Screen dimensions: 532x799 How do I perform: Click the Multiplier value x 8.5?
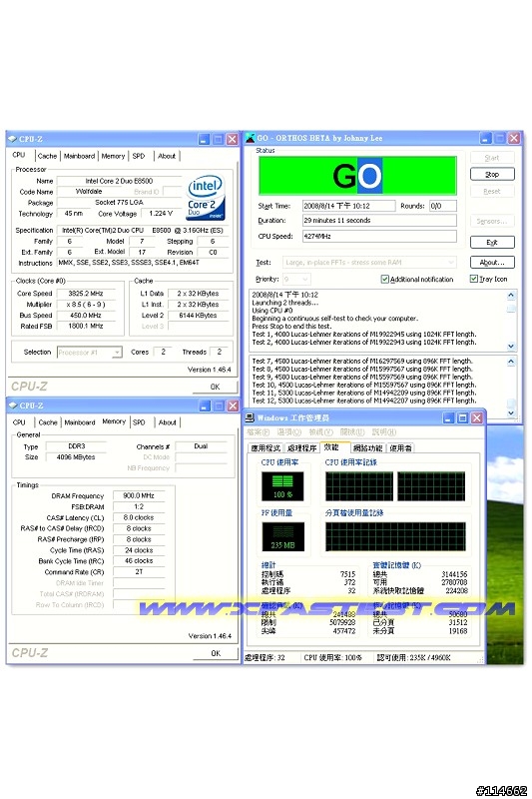86,305
